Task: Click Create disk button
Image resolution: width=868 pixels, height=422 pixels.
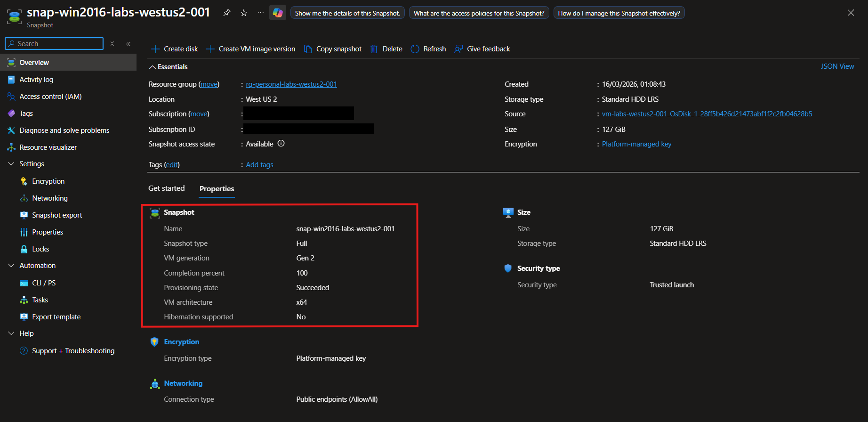Action: tap(175, 49)
